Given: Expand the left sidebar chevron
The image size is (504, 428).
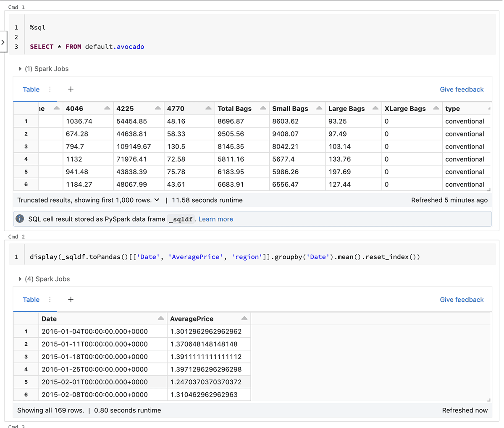Looking at the screenshot, I should coord(3,42).
